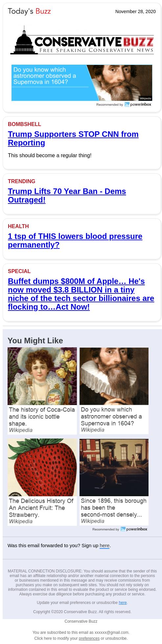Open the astronomer Supernova banner ad
The width and height of the screenshot is (162, 644).
pyautogui.click(x=82, y=83)
